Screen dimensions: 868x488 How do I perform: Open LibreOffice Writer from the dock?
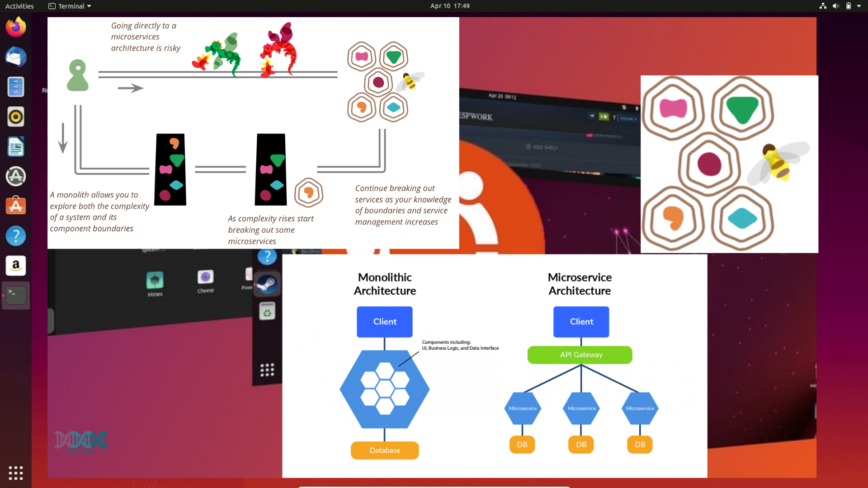(16, 146)
